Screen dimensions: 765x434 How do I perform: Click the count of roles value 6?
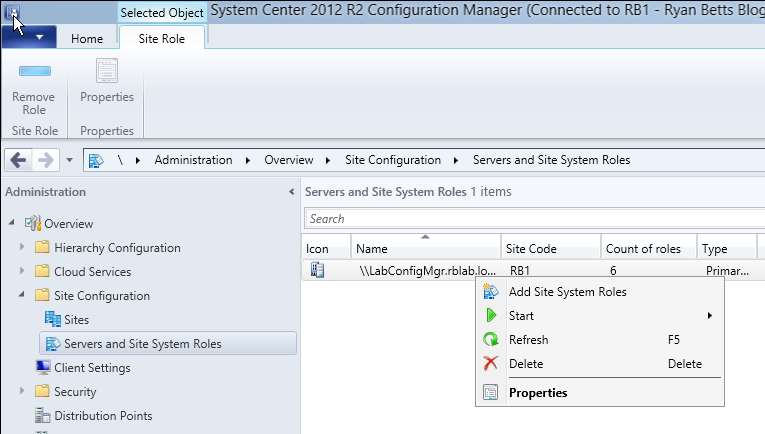coord(613,271)
